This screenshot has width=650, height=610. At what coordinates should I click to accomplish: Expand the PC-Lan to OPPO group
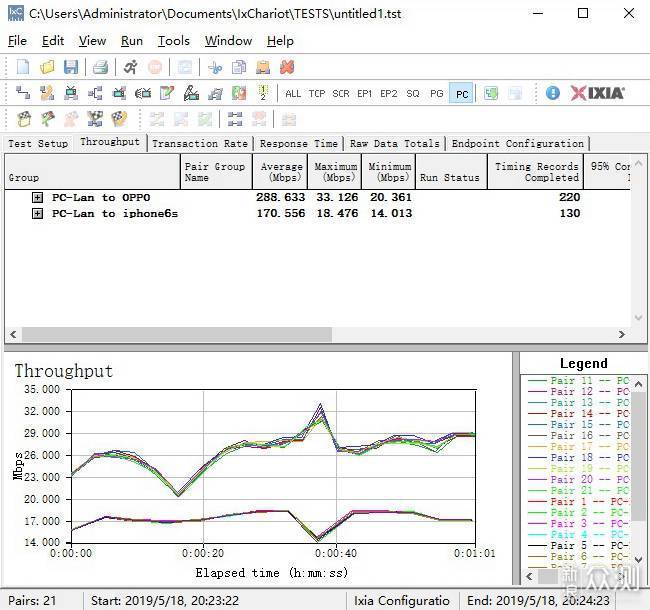pos(37,197)
